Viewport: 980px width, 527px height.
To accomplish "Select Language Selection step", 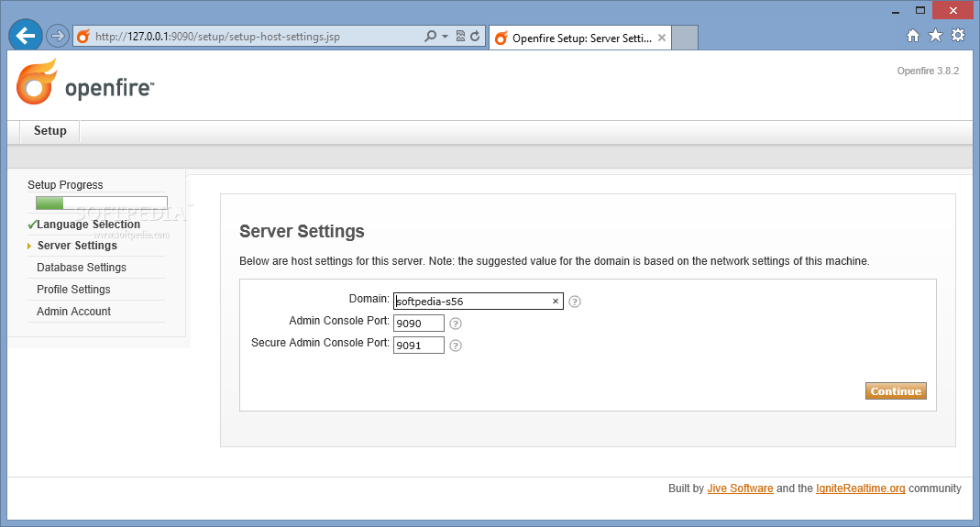I will pyautogui.click(x=88, y=225).
